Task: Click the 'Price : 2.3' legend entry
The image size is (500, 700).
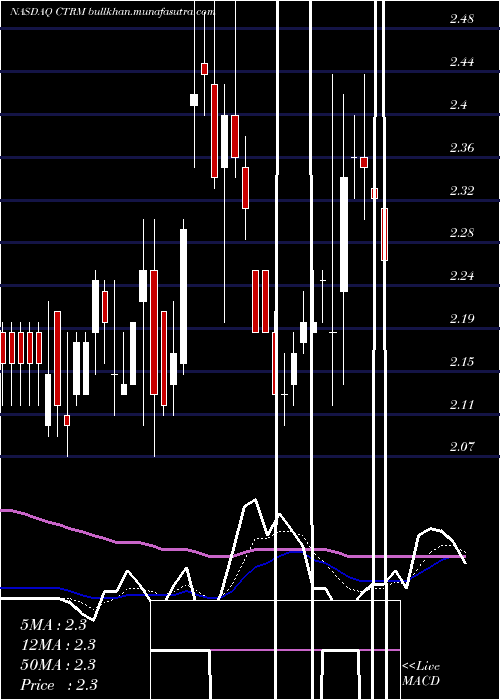Action: tap(59, 685)
